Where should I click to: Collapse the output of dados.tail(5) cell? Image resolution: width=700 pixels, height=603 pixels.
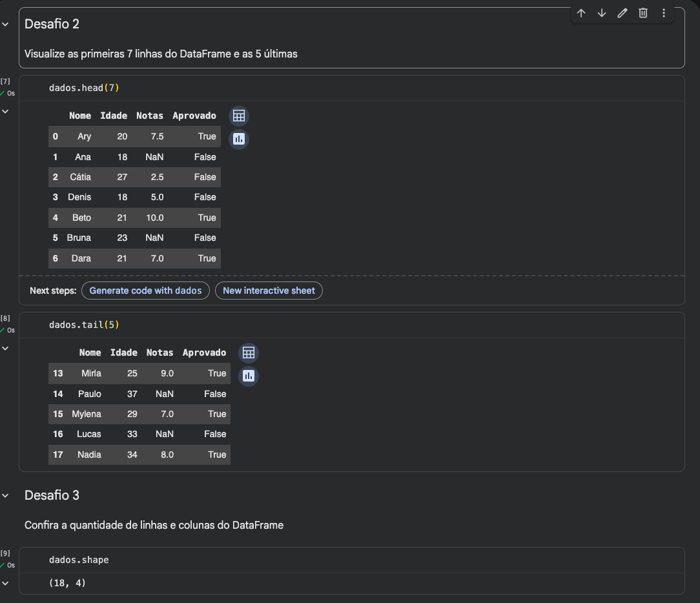pos(6,348)
